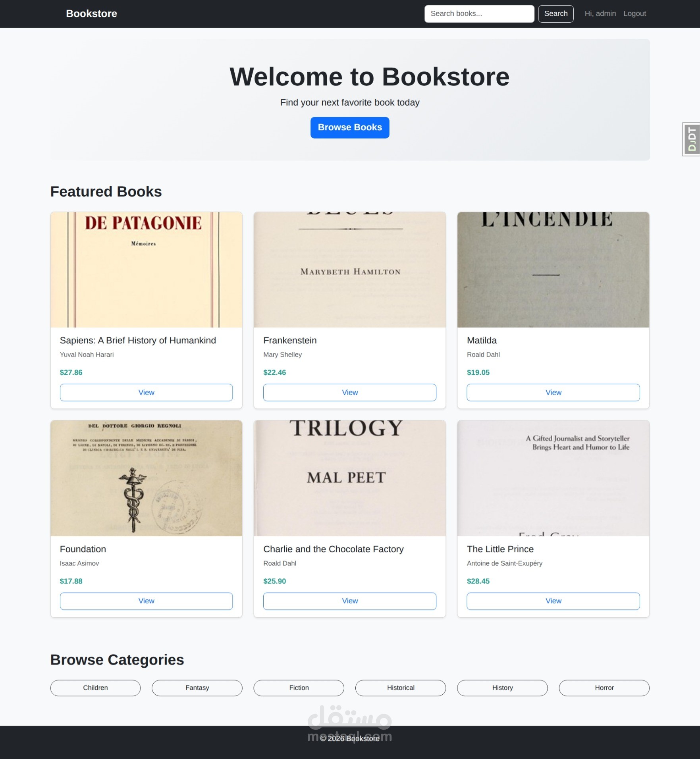The width and height of the screenshot is (700, 759).
Task: Click the Foundation title text
Action: [x=83, y=549]
